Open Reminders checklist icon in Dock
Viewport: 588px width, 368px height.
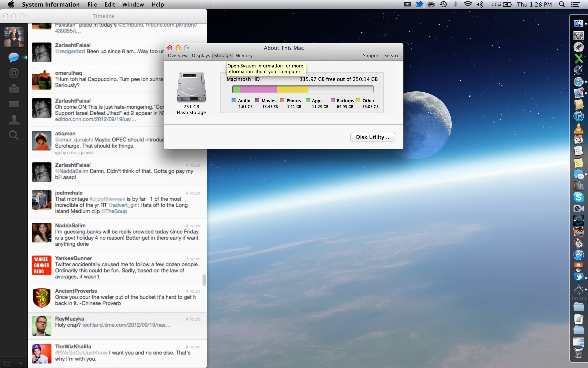click(x=578, y=151)
